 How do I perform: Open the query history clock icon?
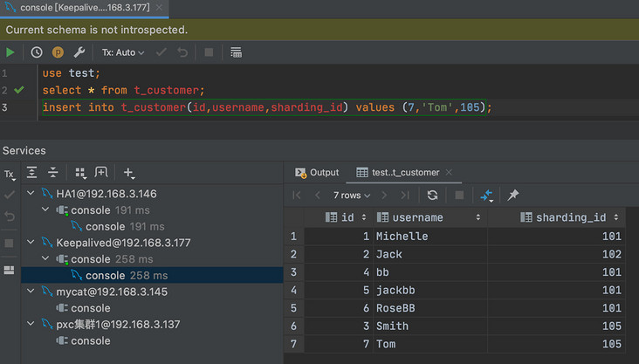coord(36,52)
